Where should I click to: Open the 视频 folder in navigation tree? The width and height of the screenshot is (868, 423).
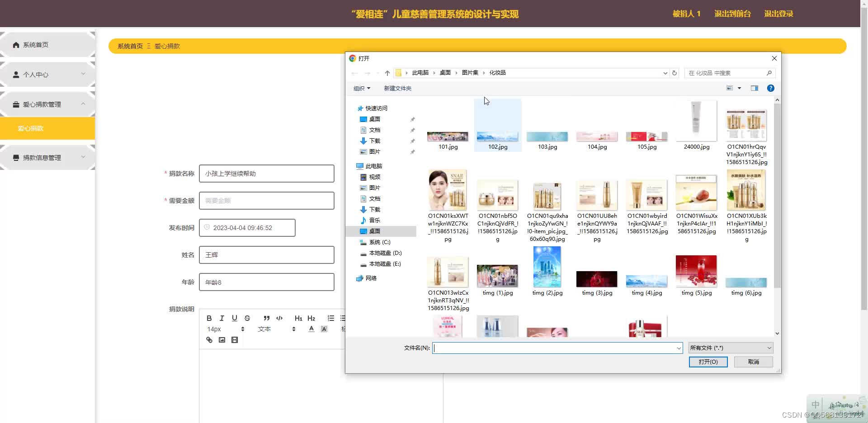(x=374, y=177)
